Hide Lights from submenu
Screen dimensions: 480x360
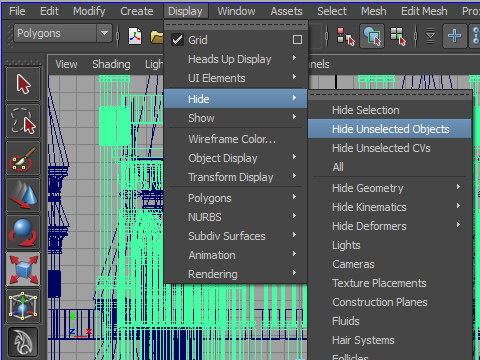click(x=390, y=245)
